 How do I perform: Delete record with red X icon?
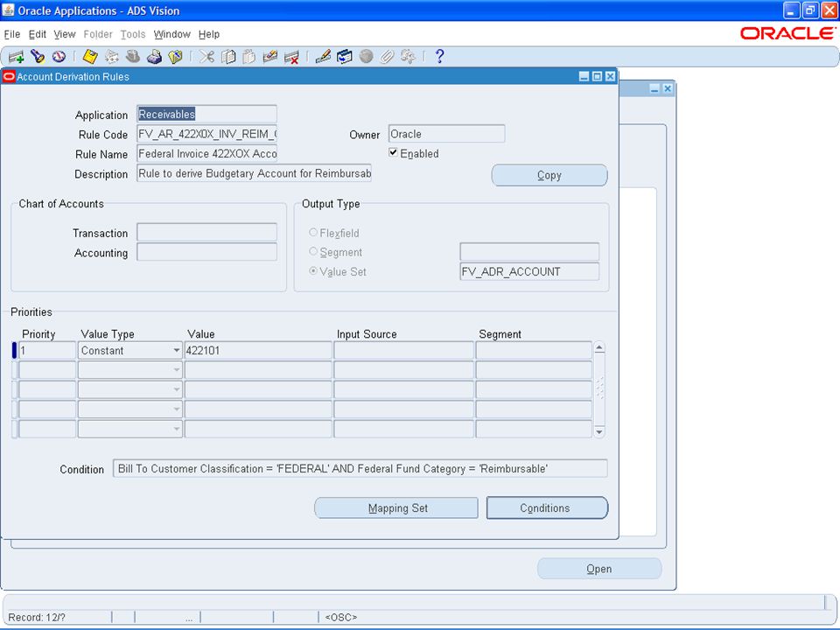[x=291, y=56]
